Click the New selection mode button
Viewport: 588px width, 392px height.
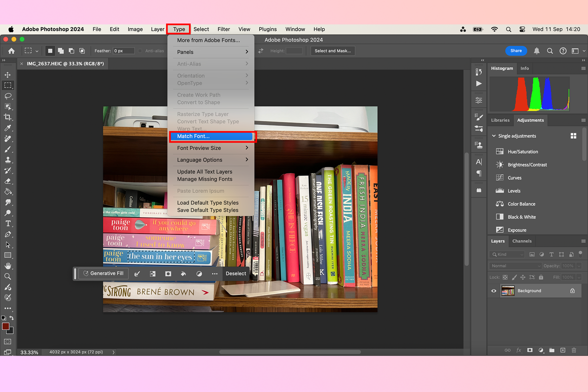[50, 51]
